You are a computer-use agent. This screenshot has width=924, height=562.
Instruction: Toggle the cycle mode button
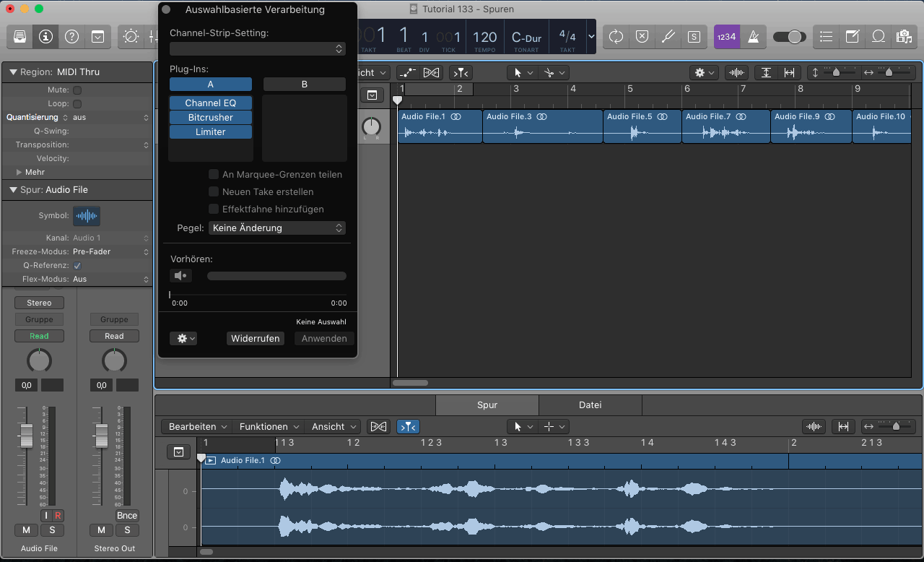616,36
